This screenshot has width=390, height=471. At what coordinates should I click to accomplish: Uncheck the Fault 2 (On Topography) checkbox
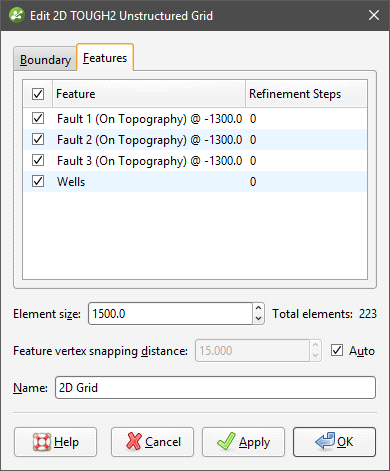click(x=38, y=139)
